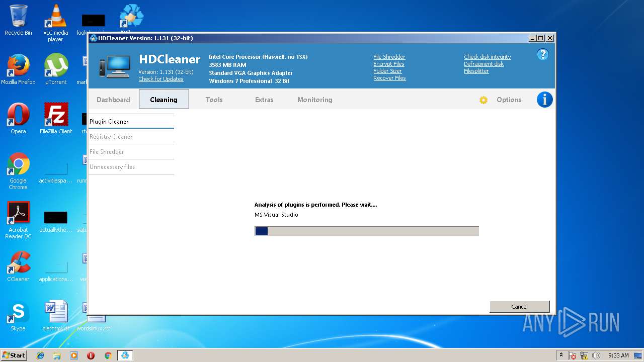Click the Options gear icon

pos(484,100)
